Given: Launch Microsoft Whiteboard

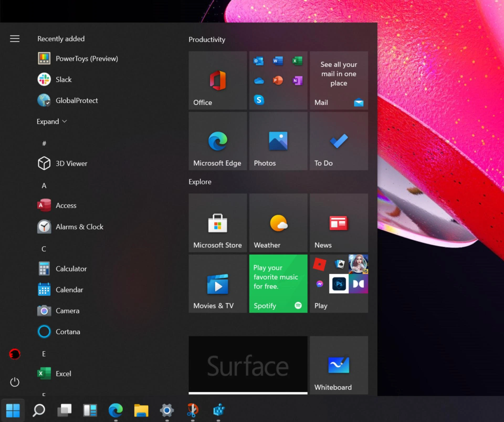Looking at the screenshot, I should (x=339, y=365).
